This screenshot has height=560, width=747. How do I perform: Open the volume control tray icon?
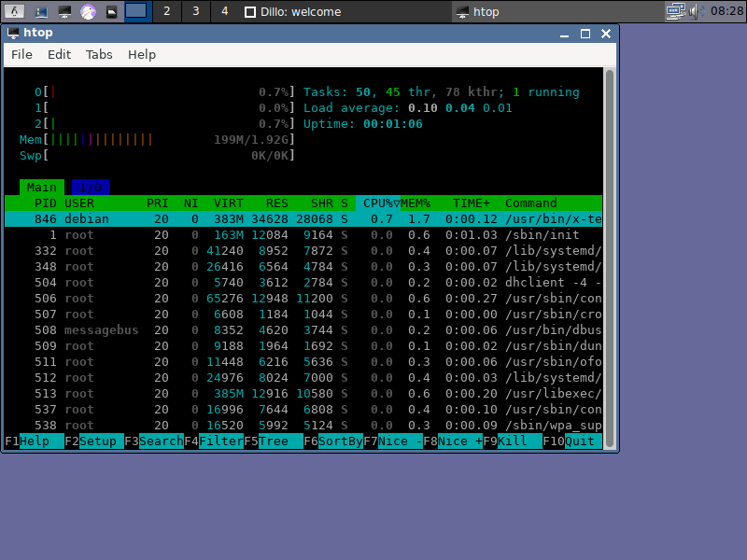coord(697,11)
